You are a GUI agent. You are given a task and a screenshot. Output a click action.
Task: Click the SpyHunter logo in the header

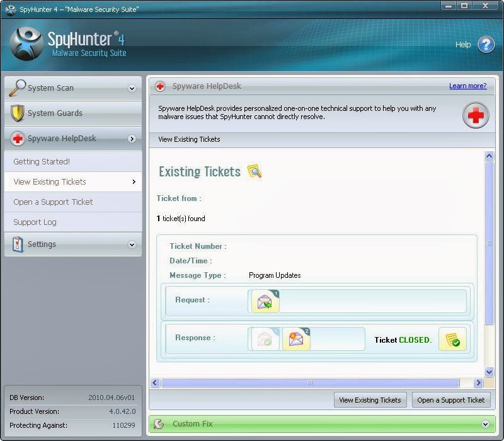coord(26,44)
